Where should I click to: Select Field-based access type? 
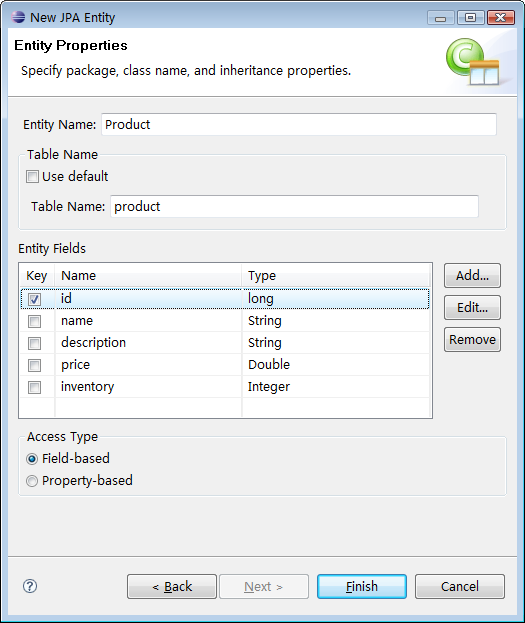click(32, 459)
